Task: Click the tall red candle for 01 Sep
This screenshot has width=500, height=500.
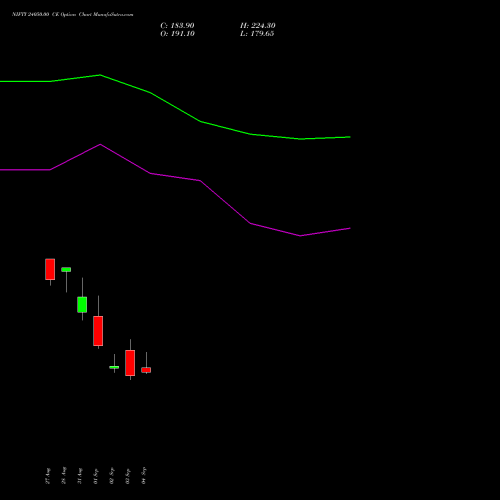Action: [x=98, y=331]
